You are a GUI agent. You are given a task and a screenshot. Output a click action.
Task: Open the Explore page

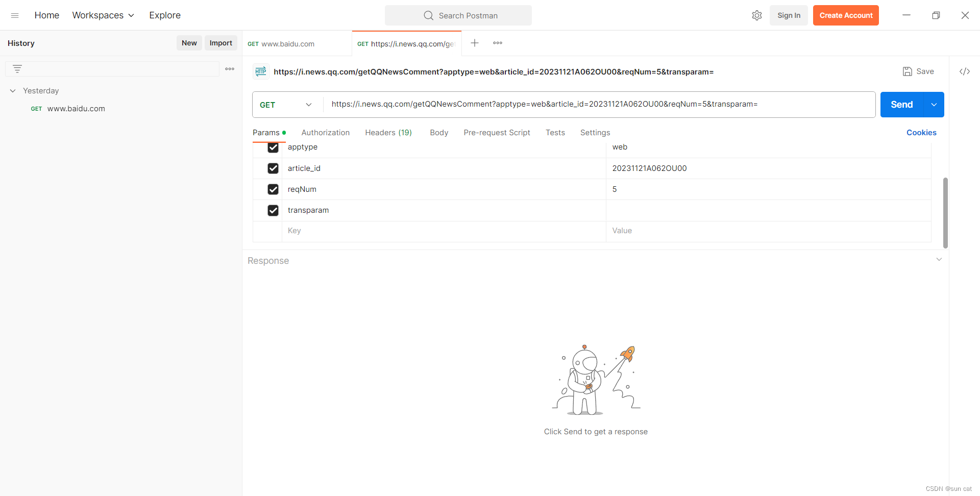[x=165, y=15]
